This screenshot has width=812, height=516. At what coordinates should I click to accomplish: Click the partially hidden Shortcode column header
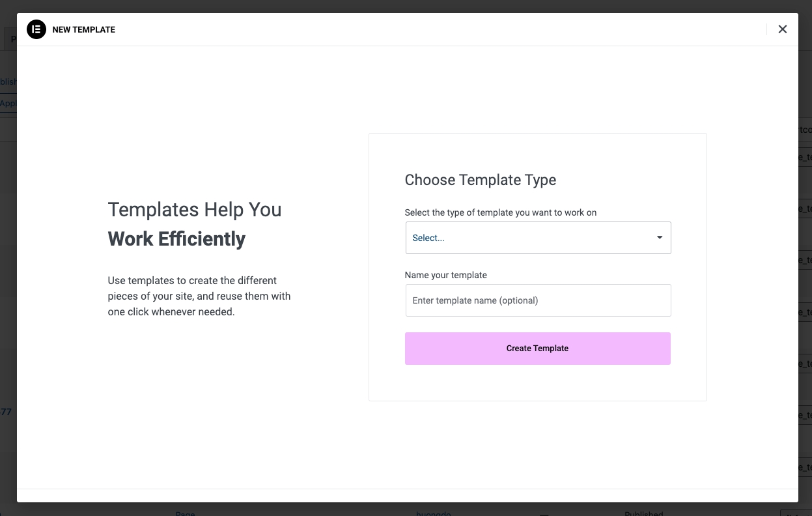tap(805, 130)
